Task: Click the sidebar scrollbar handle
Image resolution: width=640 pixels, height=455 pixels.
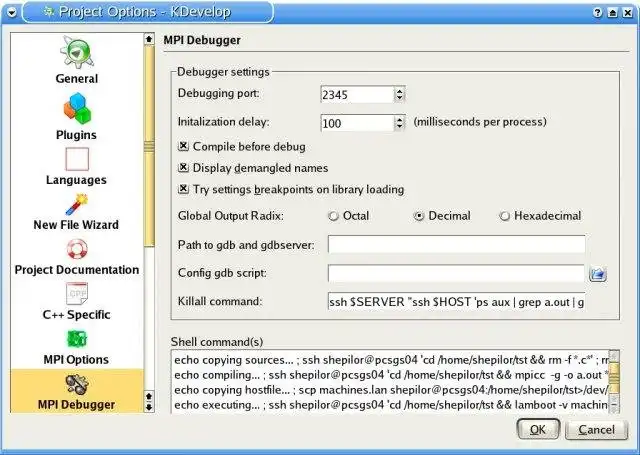Action: (149, 146)
